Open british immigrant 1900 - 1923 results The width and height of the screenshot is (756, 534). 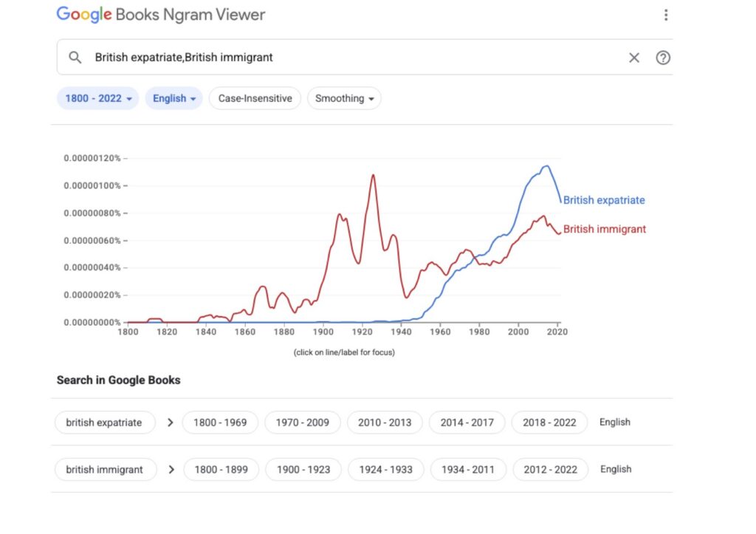click(303, 469)
